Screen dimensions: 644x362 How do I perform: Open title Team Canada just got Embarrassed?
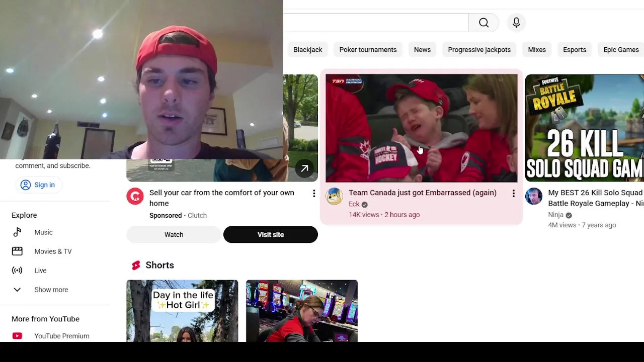[x=423, y=193]
